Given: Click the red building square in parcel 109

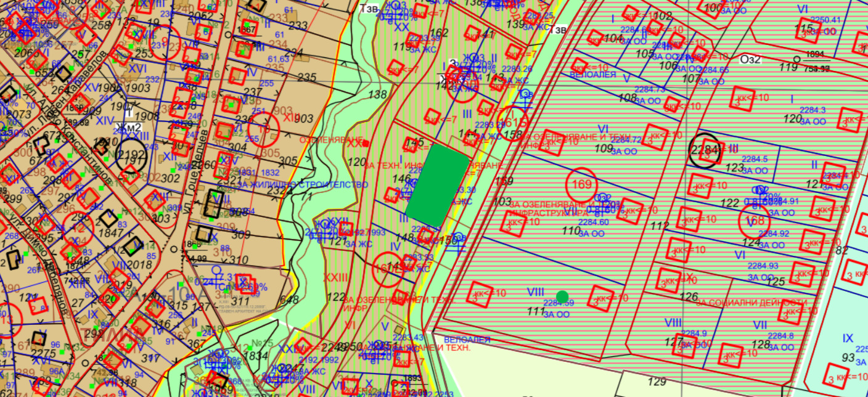Looking at the screenshot, I should pos(656,137).
